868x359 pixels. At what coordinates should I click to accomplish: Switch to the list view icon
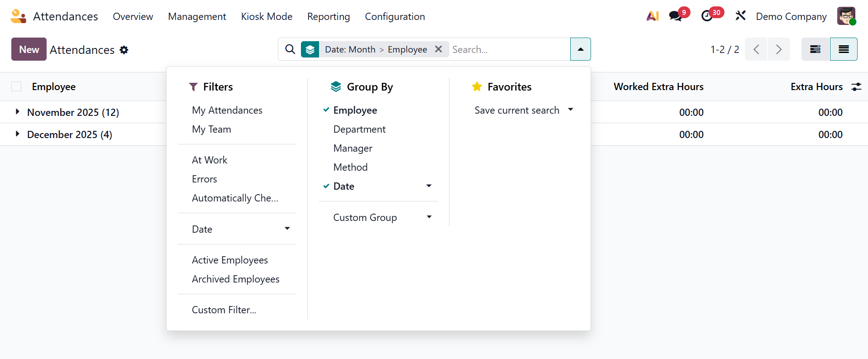click(843, 49)
